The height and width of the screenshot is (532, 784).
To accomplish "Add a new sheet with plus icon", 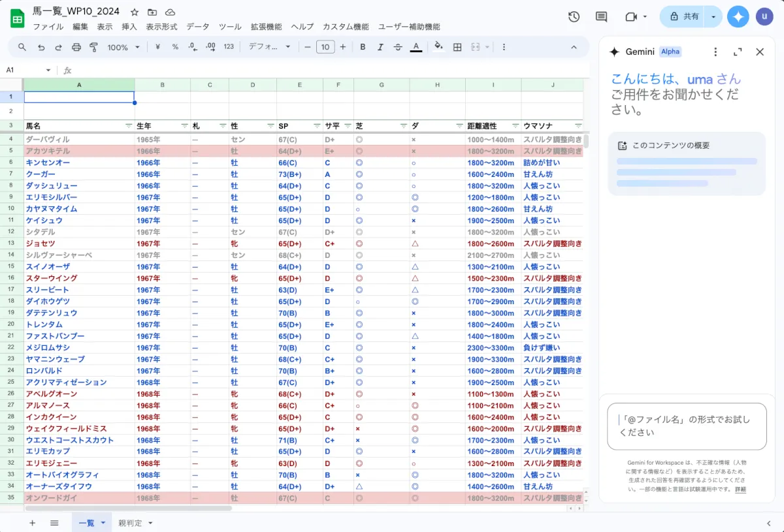I will (32, 523).
